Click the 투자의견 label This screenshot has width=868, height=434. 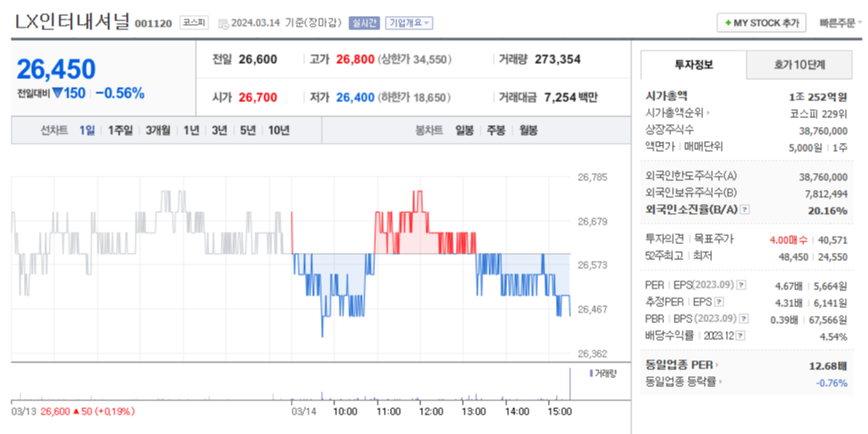coord(665,239)
